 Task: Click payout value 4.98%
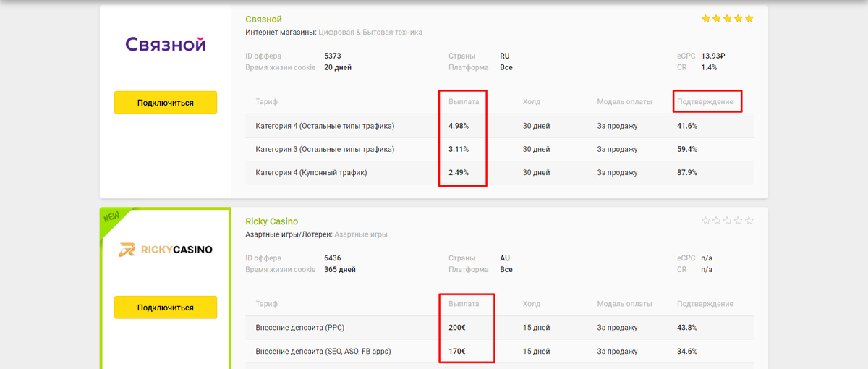459,126
